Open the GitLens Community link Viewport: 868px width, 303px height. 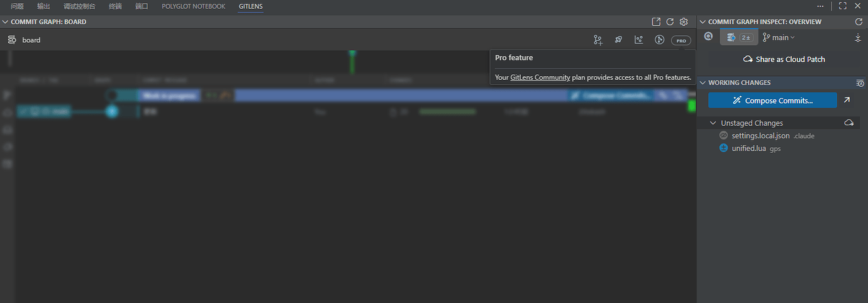[x=540, y=78]
